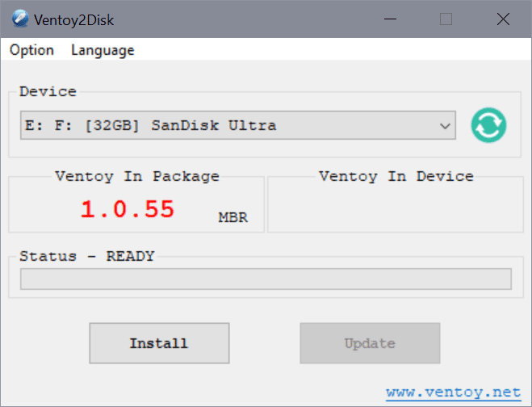The image size is (532, 407).
Task: Click the MBR partition style label
Action: (232, 217)
